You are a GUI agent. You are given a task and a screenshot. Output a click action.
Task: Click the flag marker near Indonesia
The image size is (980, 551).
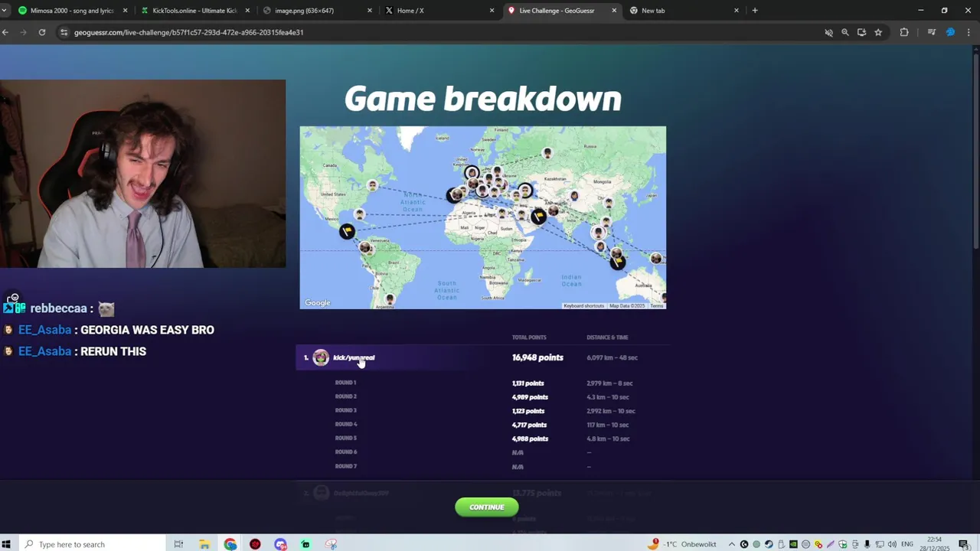617,262
